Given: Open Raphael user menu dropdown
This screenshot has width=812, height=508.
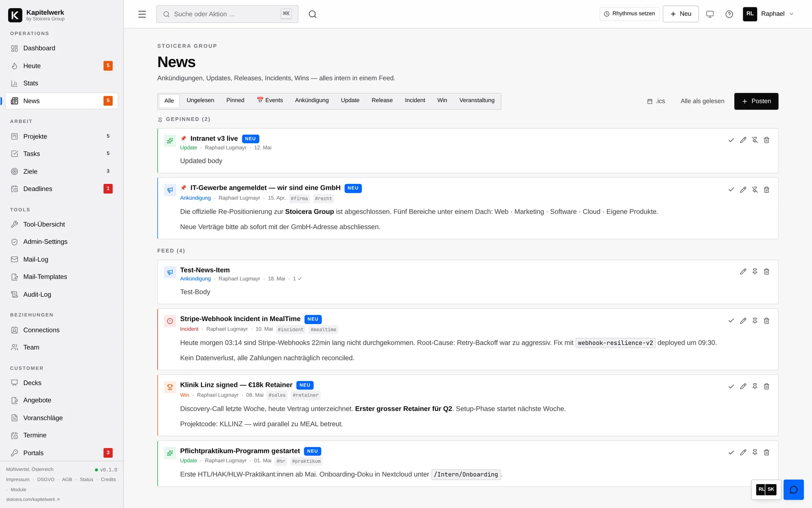Looking at the screenshot, I should click(x=768, y=14).
